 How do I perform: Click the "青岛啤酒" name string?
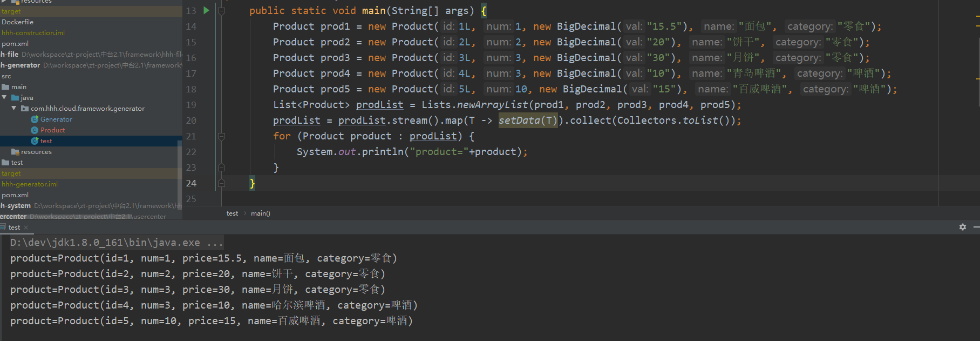753,73
